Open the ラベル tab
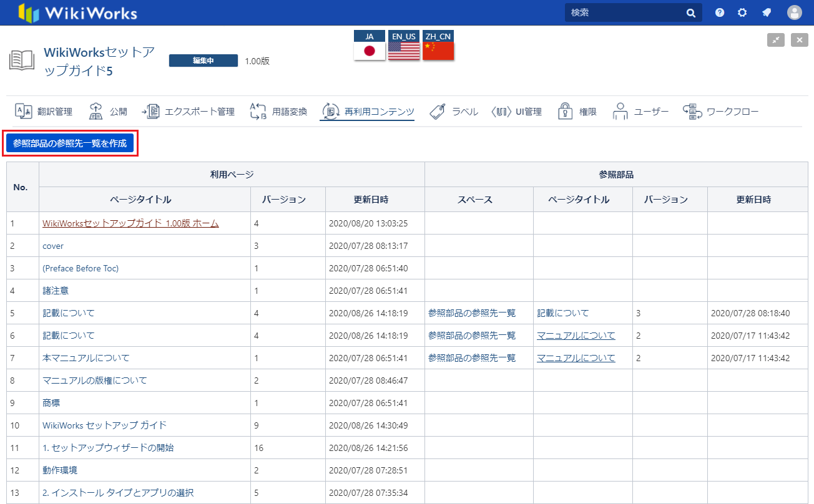 pyautogui.click(x=454, y=112)
